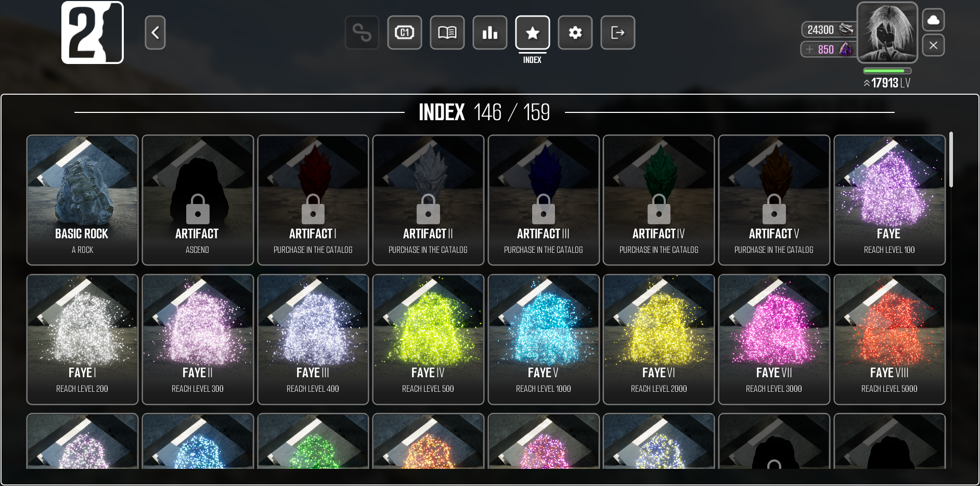Click the cloud save icon
Viewport: 980px width, 486px height.
click(934, 20)
